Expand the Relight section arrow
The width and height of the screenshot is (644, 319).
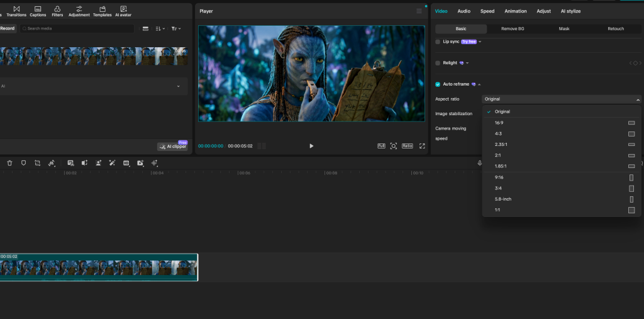(467, 63)
